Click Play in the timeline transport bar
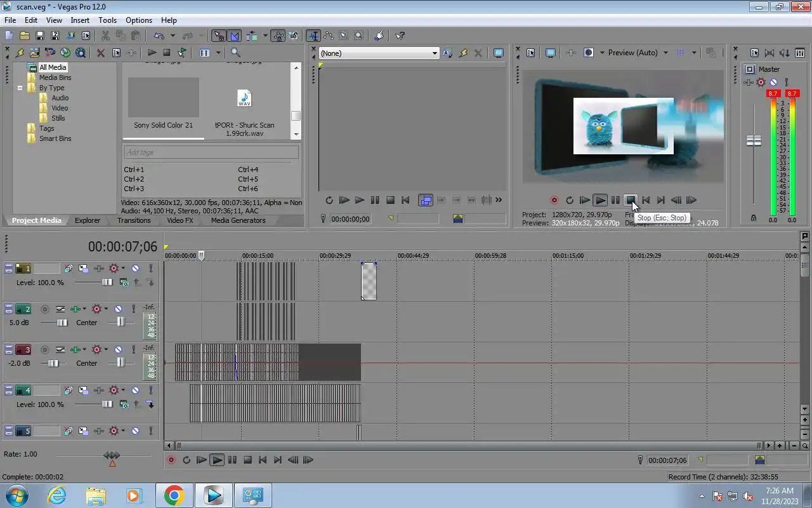This screenshot has width=812, height=508. 217,460
